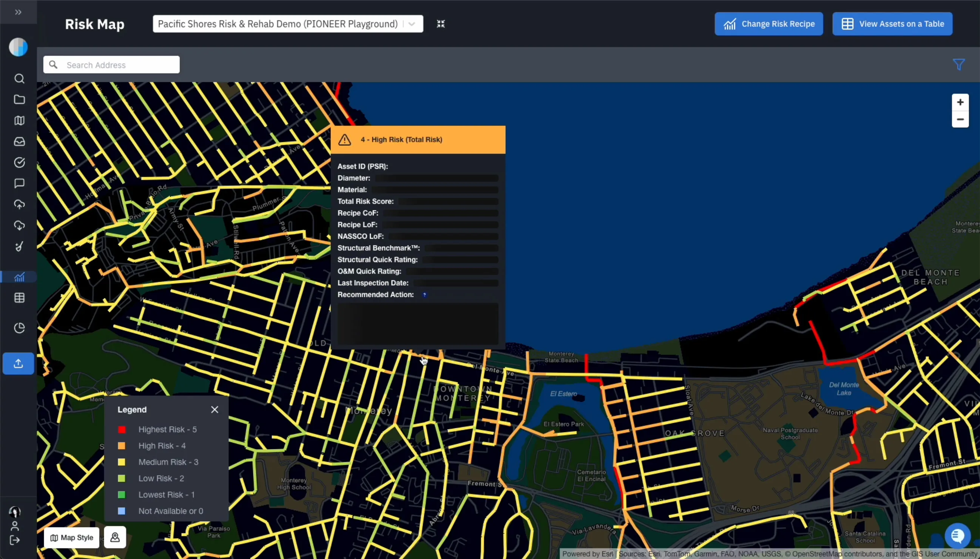Screen dimensions: 980x559
Task: Open the Map Style menu
Action: click(x=72, y=537)
